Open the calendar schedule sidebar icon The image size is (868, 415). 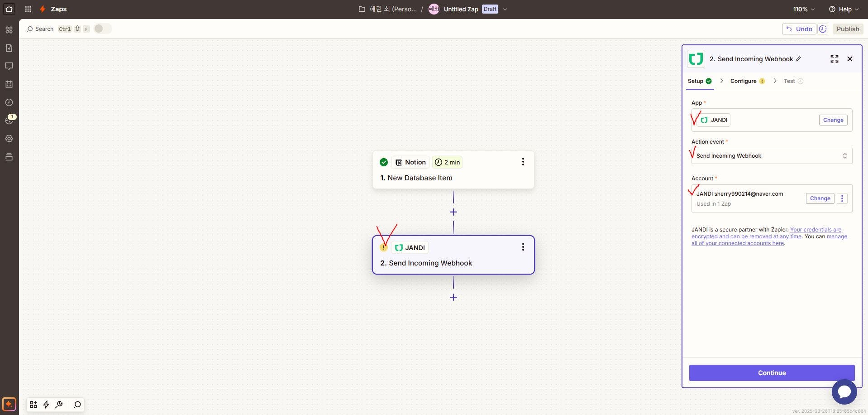click(9, 84)
